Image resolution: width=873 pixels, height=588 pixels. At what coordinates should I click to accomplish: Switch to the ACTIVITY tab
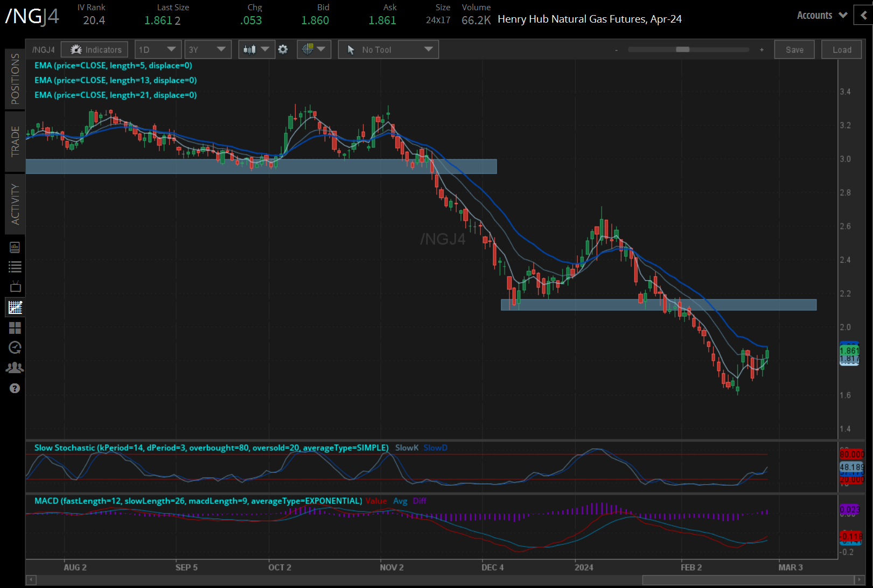pyautogui.click(x=15, y=204)
